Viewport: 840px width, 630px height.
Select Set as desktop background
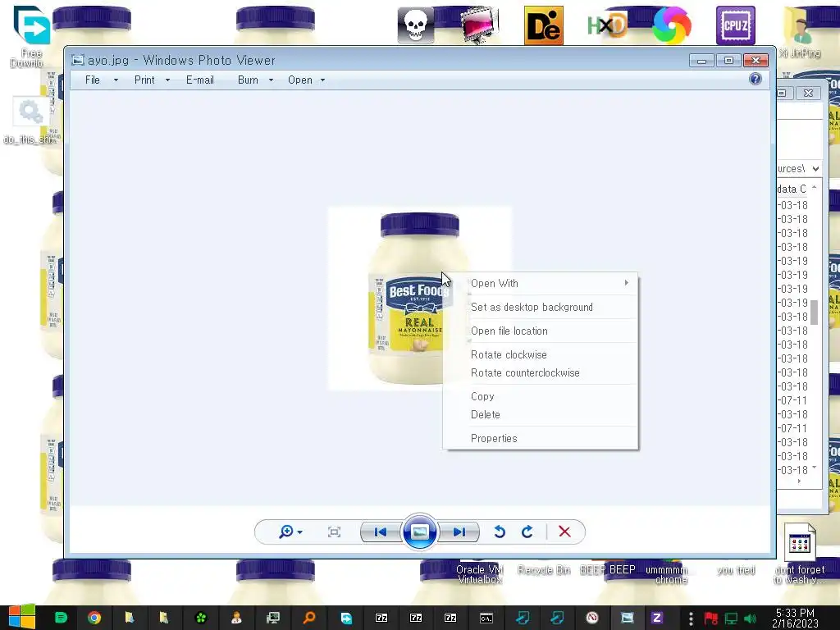[x=541, y=307]
